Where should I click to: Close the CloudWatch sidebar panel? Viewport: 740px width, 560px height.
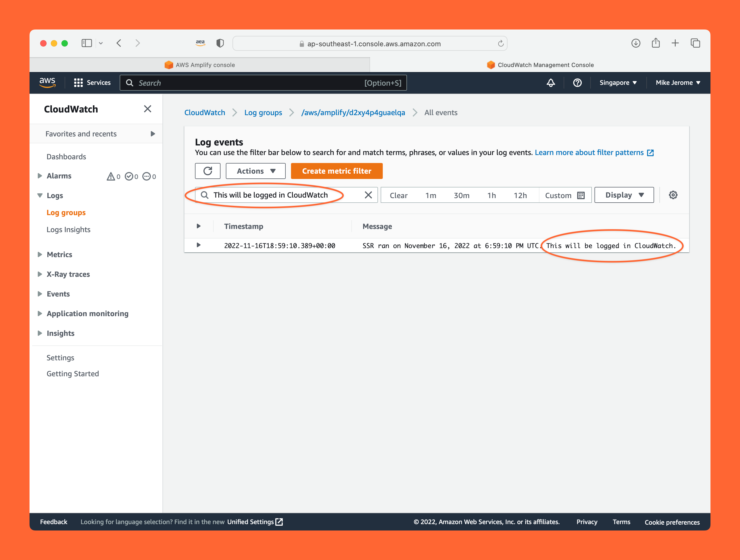148,109
